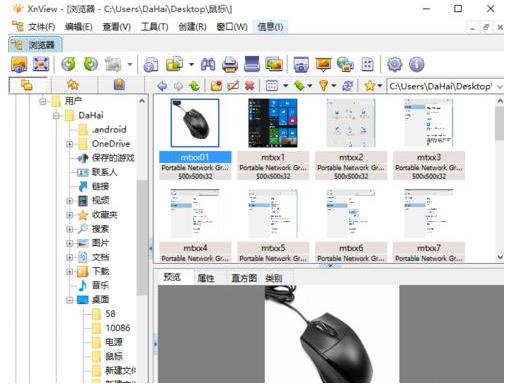Open image in viewer icon
This screenshot has width=508, height=384.
(19, 64)
